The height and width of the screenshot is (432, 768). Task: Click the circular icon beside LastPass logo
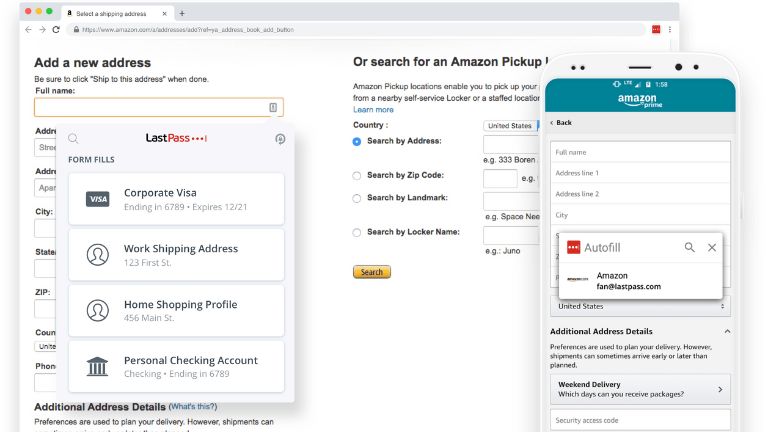(x=280, y=139)
